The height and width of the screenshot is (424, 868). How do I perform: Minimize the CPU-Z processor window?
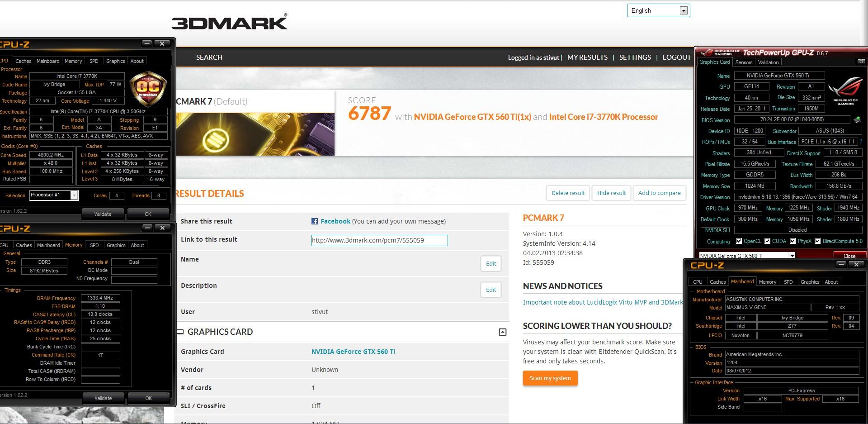click(147, 43)
